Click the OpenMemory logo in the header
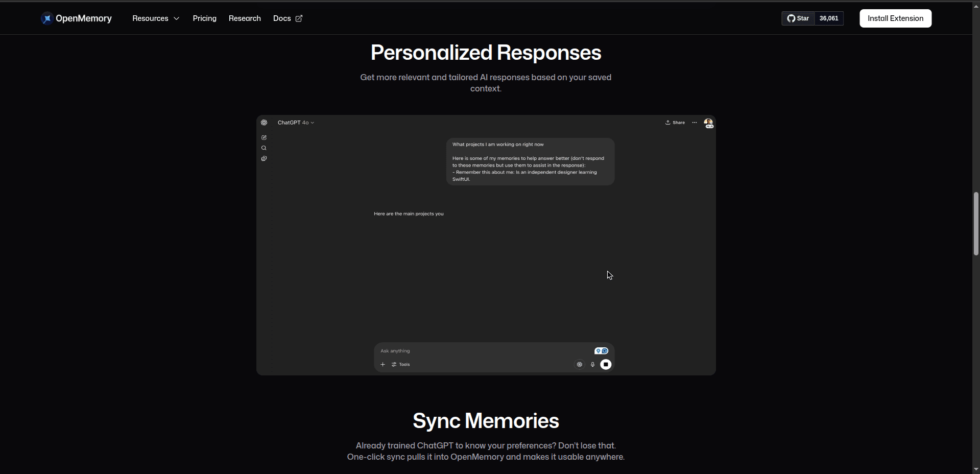 tap(76, 18)
